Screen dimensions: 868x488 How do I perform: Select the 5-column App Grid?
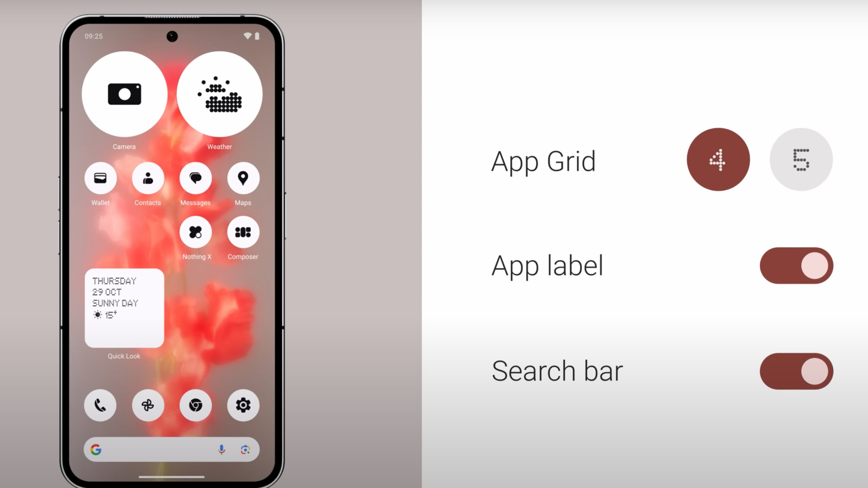pyautogui.click(x=800, y=160)
